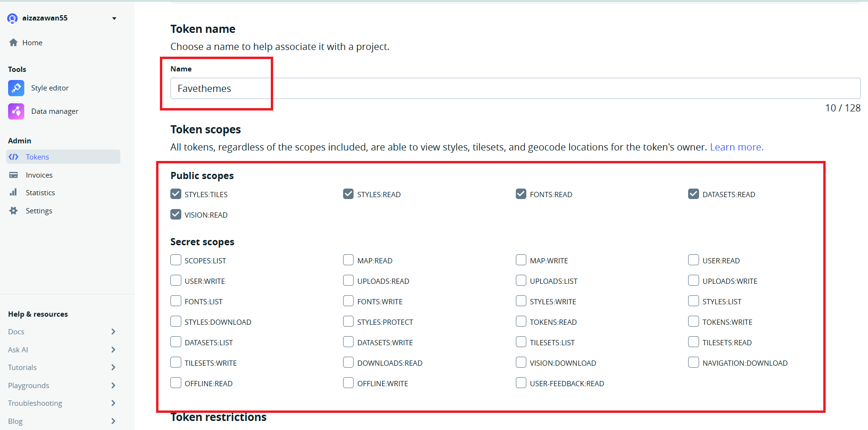The width and height of the screenshot is (868, 430).
Task: Click the Home icon in the sidebar
Action: [13, 42]
